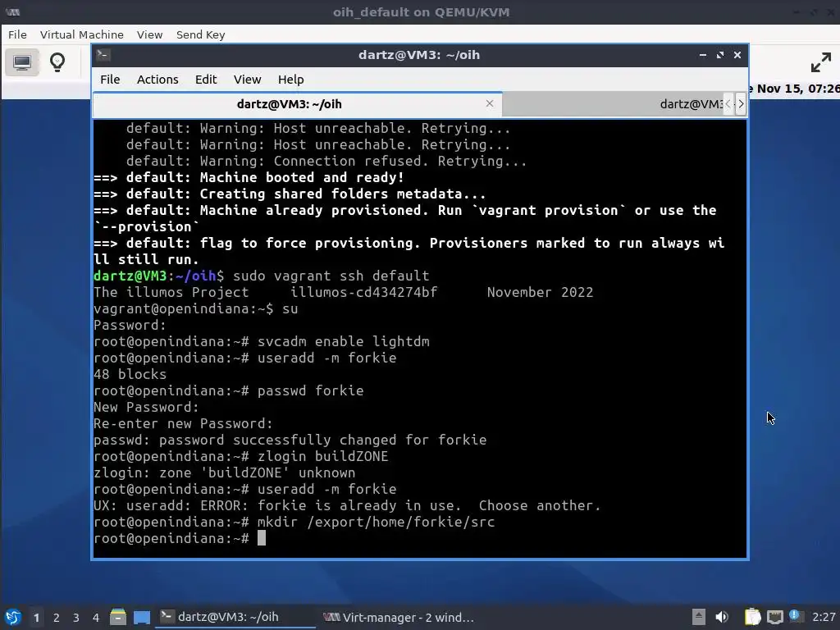The image size is (840, 630).
Task: Minimize the terminal window
Action: coord(702,55)
